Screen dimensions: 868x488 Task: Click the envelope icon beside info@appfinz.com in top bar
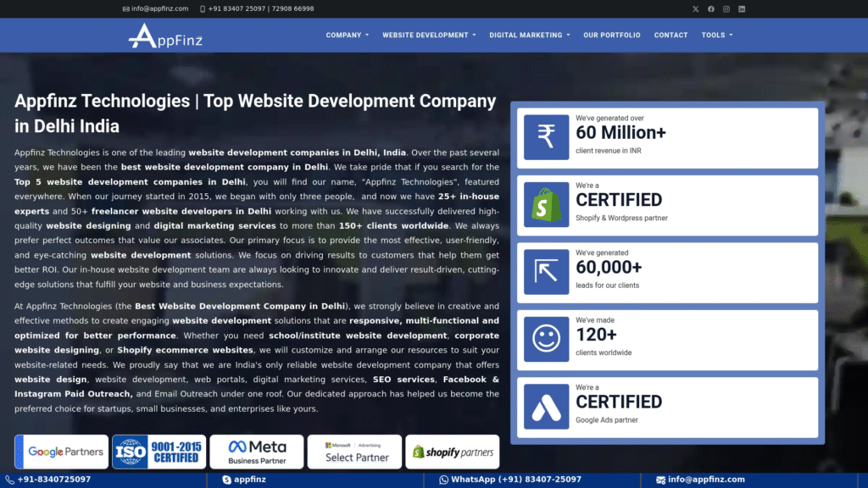tap(125, 8)
